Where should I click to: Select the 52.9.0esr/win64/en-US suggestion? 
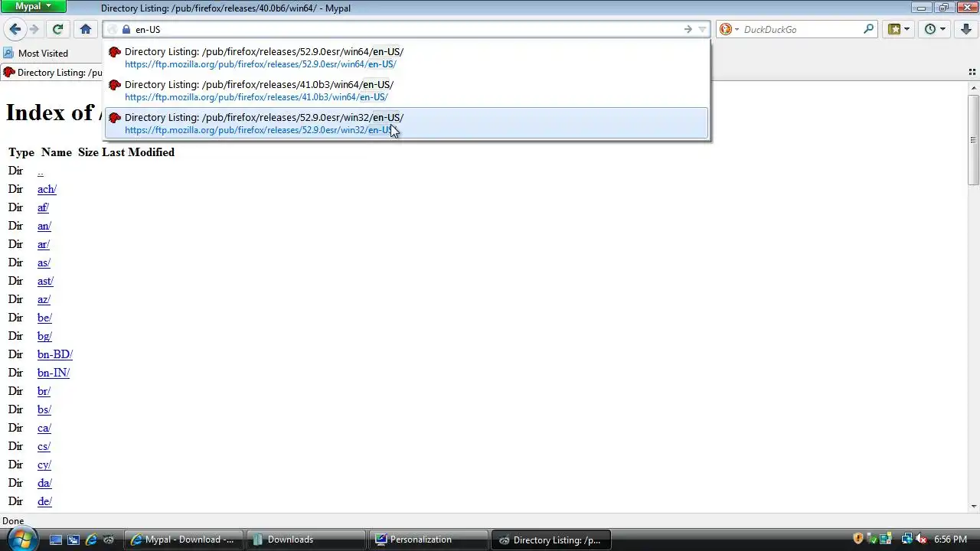tap(406, 57)
